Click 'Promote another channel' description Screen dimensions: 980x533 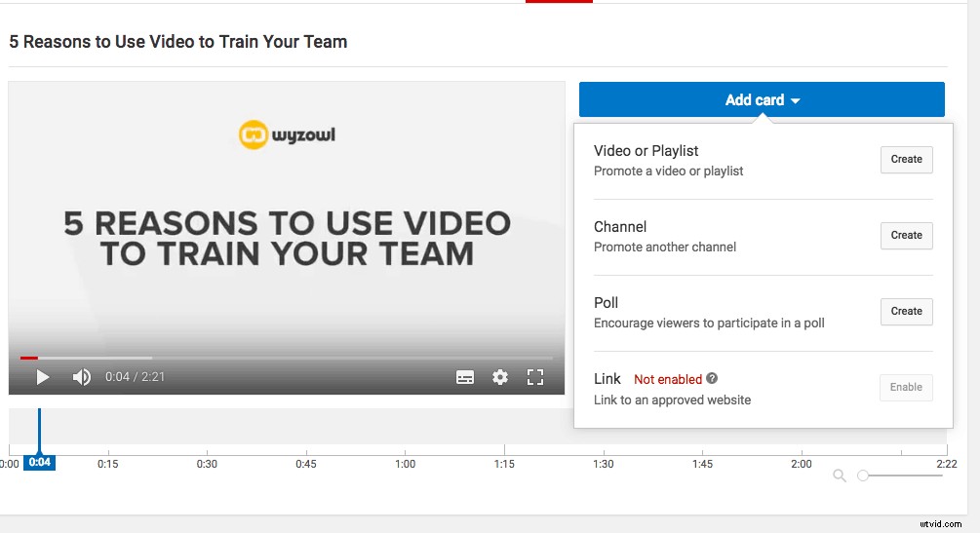(665, 247)
